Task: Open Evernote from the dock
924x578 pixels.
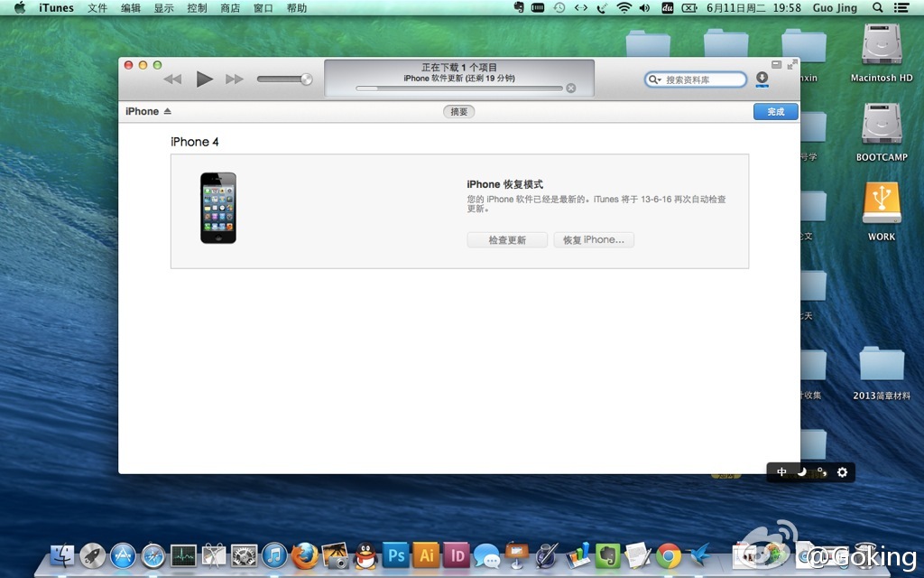Action: (608, 555)
